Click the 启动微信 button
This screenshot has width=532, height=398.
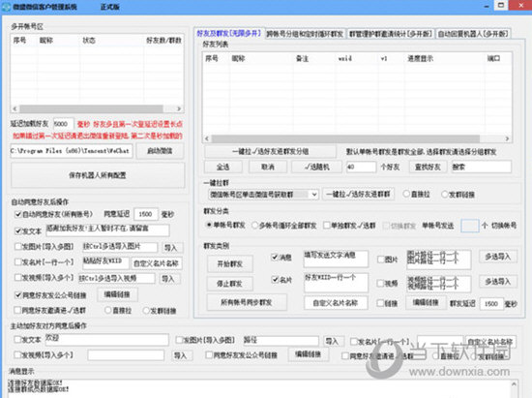click(160, 151)
